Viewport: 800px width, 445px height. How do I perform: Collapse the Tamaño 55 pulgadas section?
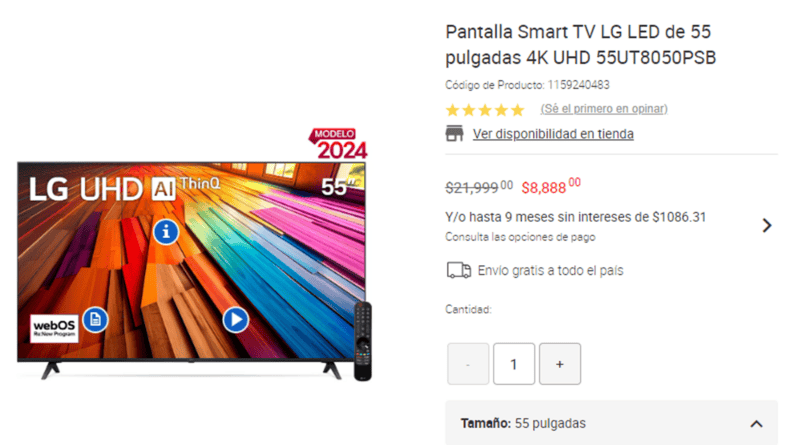[757, 424]
